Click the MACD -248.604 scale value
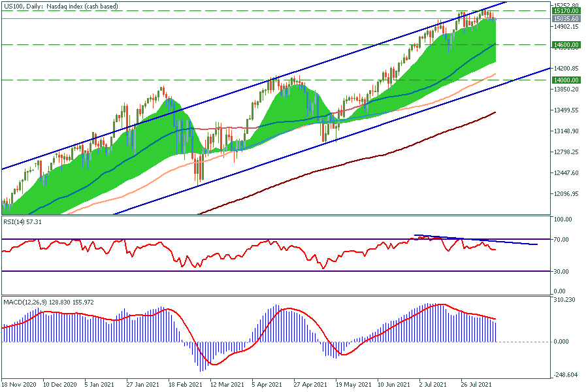Viewport: 588px width, 392px height. 564,375
